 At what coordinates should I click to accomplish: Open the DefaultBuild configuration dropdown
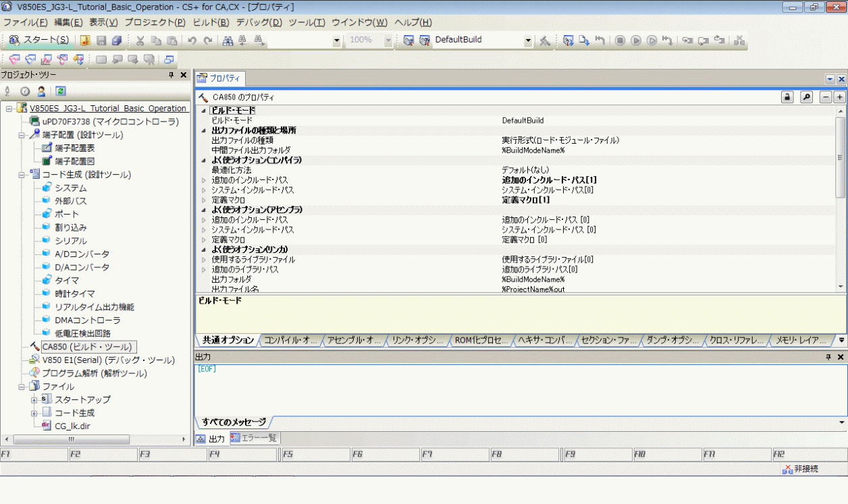click(x=528, y=40)
